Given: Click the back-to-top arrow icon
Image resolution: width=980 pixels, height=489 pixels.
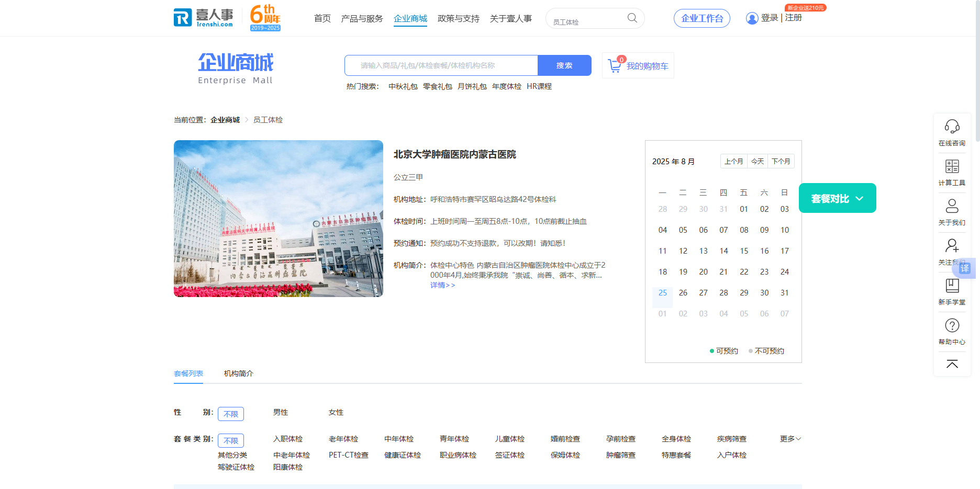Looking at the screenshot, I should [952, 364].
